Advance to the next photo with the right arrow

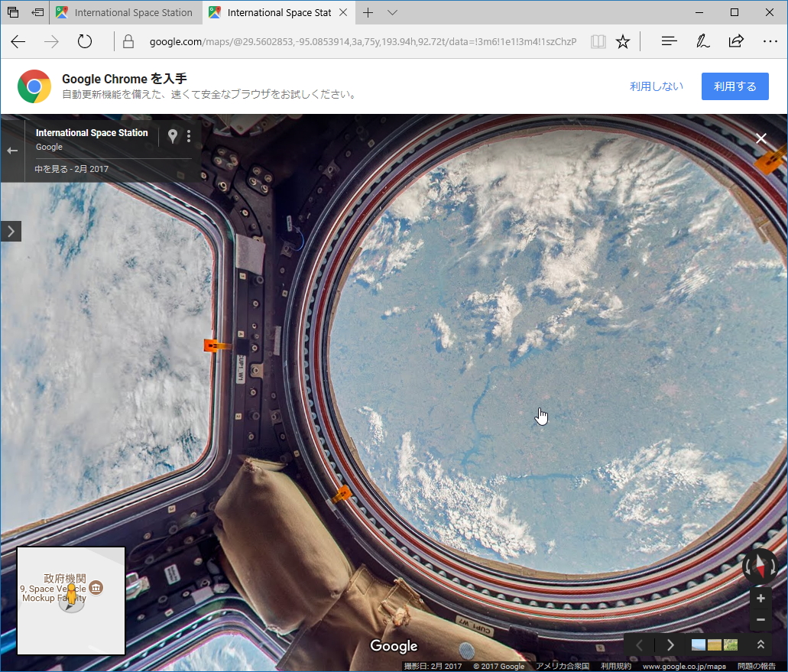[x=670, y=644]
